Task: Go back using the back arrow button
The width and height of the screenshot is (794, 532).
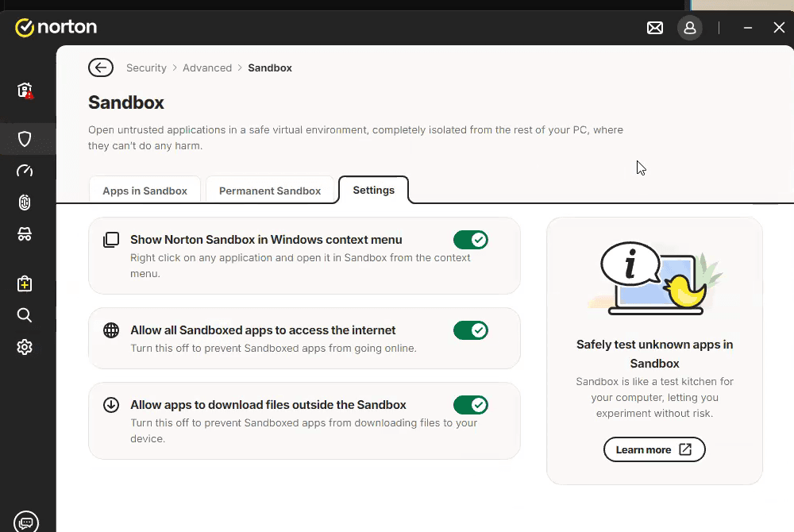Action: pyautogui.click(x=101, y=67)
